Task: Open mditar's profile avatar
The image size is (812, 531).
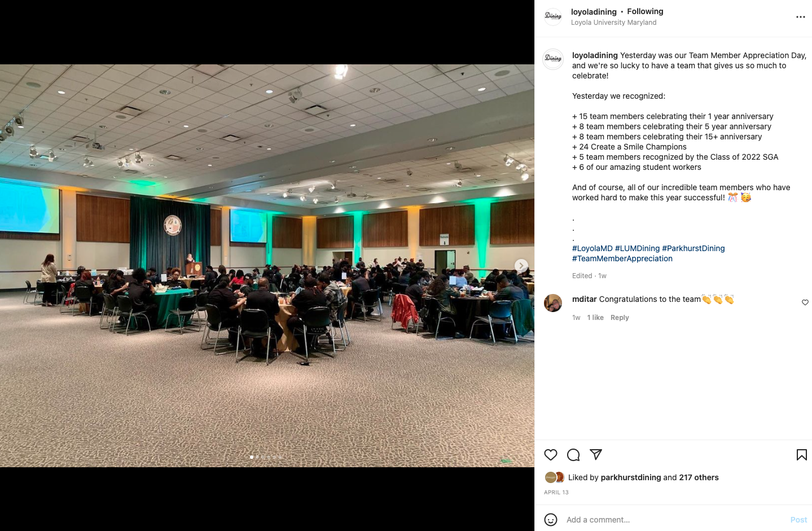Action: [x=553, y=303]
